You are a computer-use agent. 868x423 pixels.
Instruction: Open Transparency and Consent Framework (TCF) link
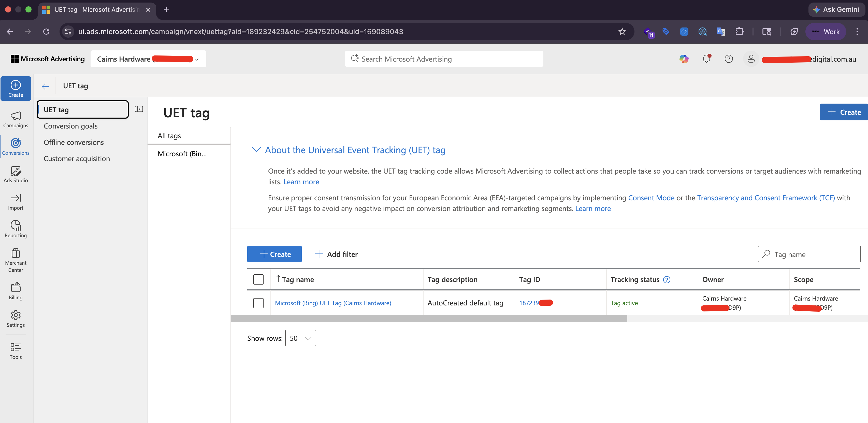(x=766, y=198)
